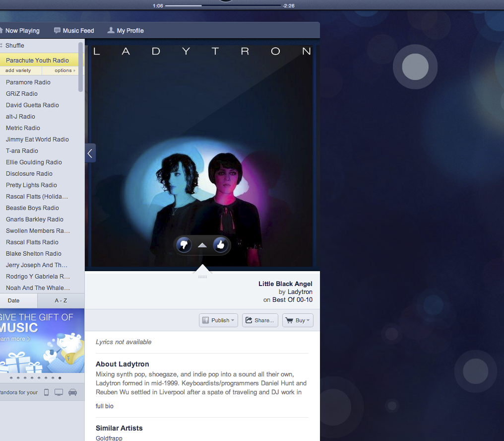
Task: Click the Share button
Action: click(x=260, y=320)
